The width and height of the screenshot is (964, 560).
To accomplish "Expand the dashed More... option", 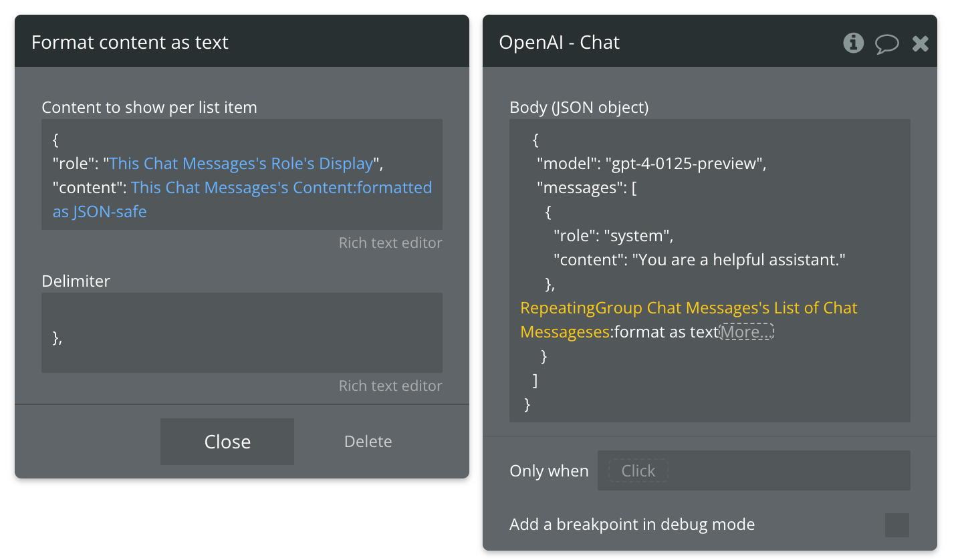I will [746, 332].
